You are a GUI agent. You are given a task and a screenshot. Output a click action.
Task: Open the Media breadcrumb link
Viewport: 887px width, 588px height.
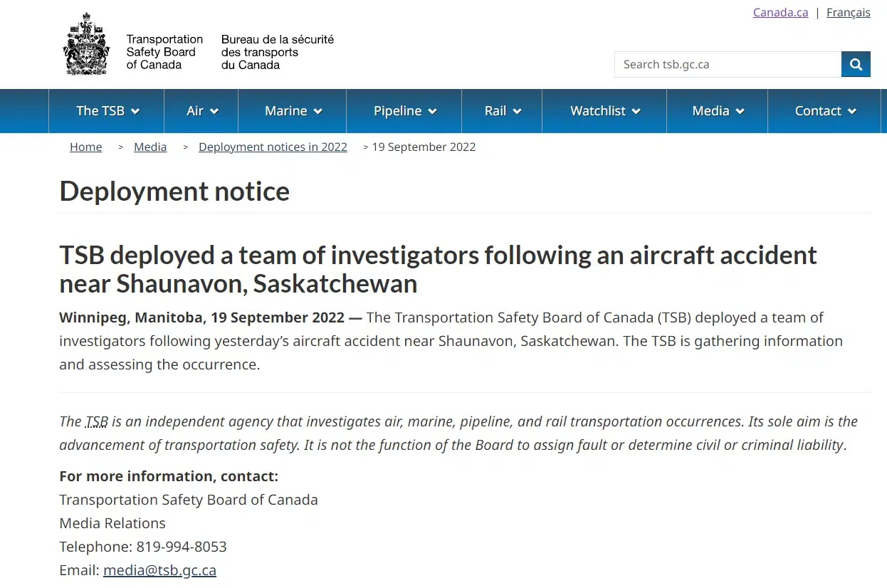[x=150, y=147]
